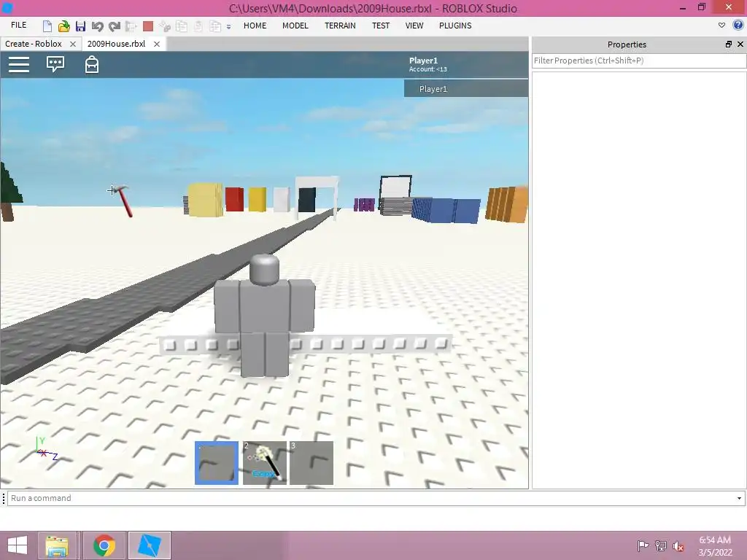Open File Explorer from taskbar

[x=57, y=545]
